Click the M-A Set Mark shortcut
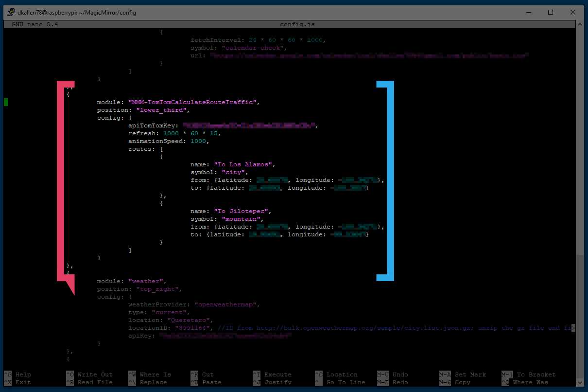The height and width of the screenshot is (392, 588). click(463, 374)
